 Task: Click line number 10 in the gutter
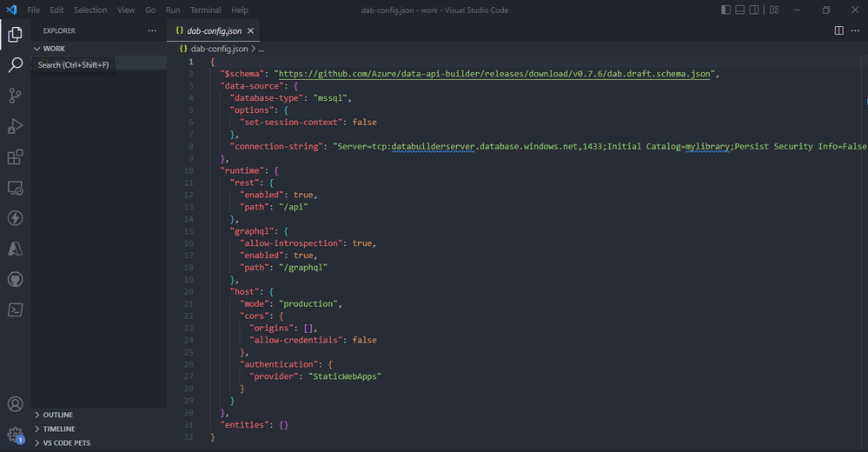[189, 170]
